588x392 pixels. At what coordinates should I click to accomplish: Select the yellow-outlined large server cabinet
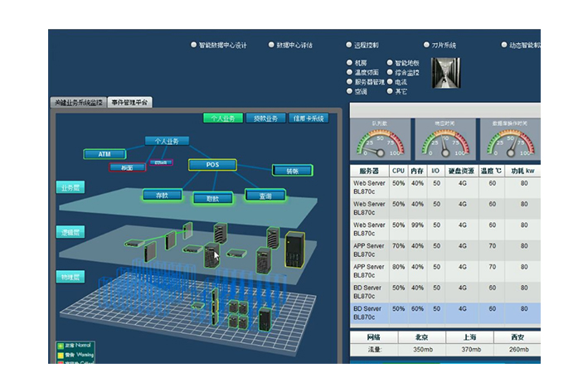click(x=294, y=250)
